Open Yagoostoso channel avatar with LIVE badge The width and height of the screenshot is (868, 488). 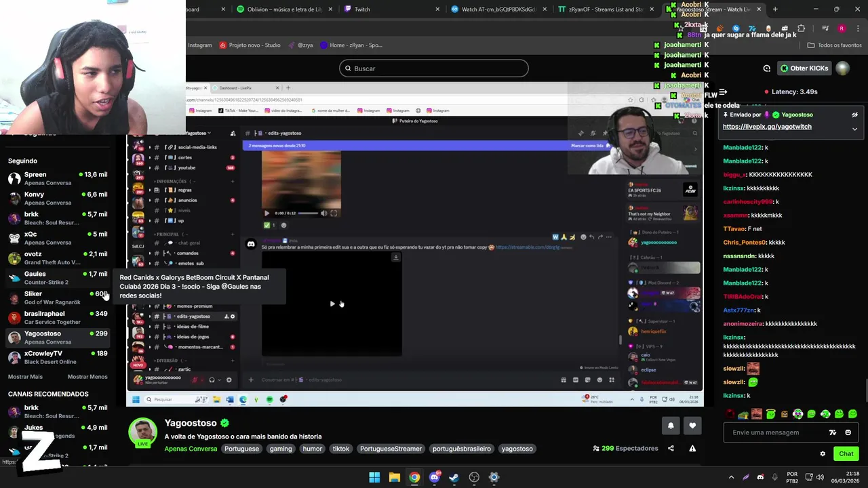click(142, 432)
